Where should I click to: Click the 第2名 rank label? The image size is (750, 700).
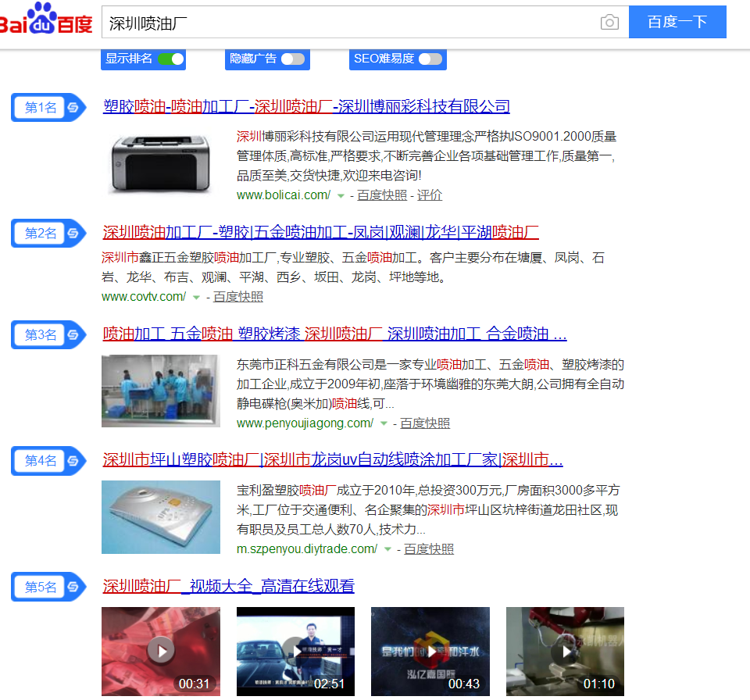click(x=41, y=233)
